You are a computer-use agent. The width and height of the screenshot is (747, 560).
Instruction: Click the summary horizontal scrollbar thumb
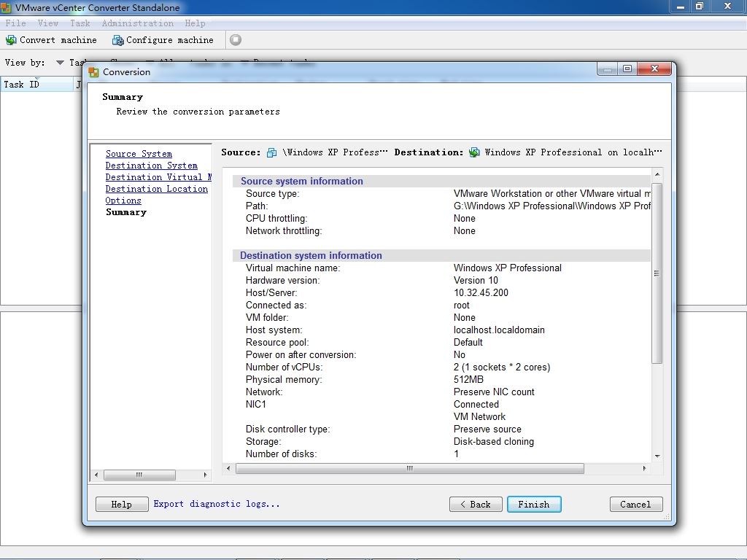click(x=410, y=469)
